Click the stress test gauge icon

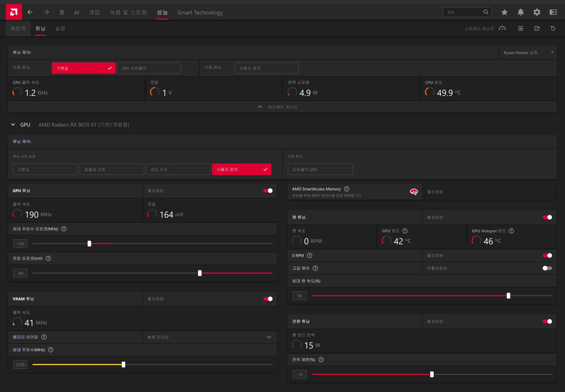502,28
